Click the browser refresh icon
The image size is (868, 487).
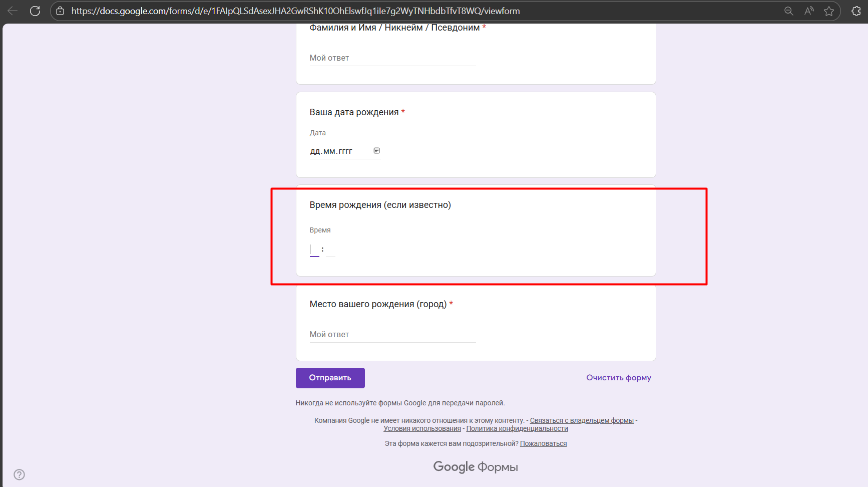click(35, 11)
